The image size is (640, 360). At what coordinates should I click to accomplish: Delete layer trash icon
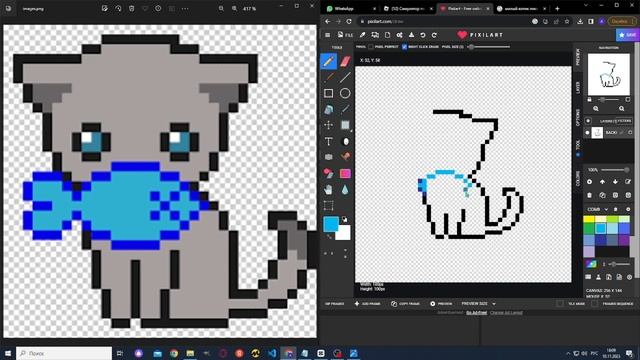589,195
